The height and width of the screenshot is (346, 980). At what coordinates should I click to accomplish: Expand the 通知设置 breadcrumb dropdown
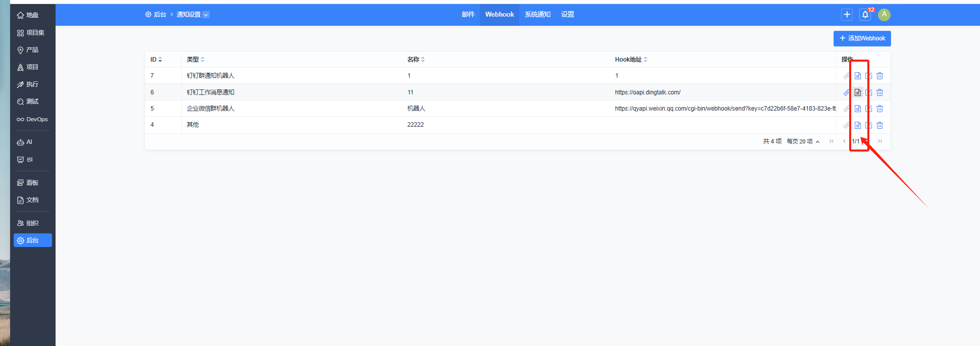coord(206,15)
